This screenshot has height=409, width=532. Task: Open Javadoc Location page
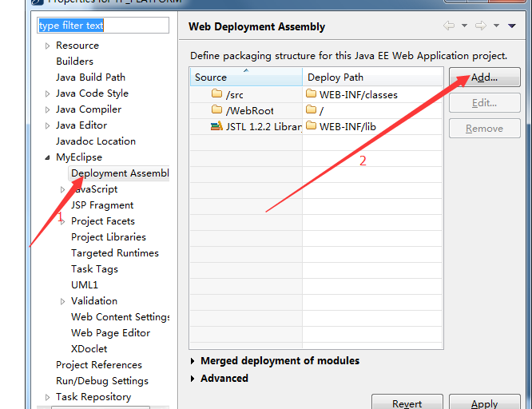click(96, 141)
